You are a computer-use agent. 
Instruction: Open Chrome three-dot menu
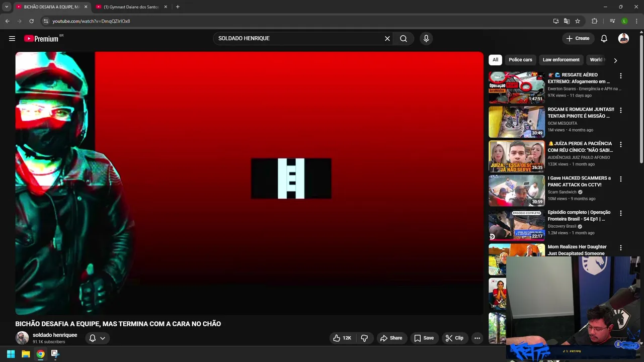(x=636, y=21)
